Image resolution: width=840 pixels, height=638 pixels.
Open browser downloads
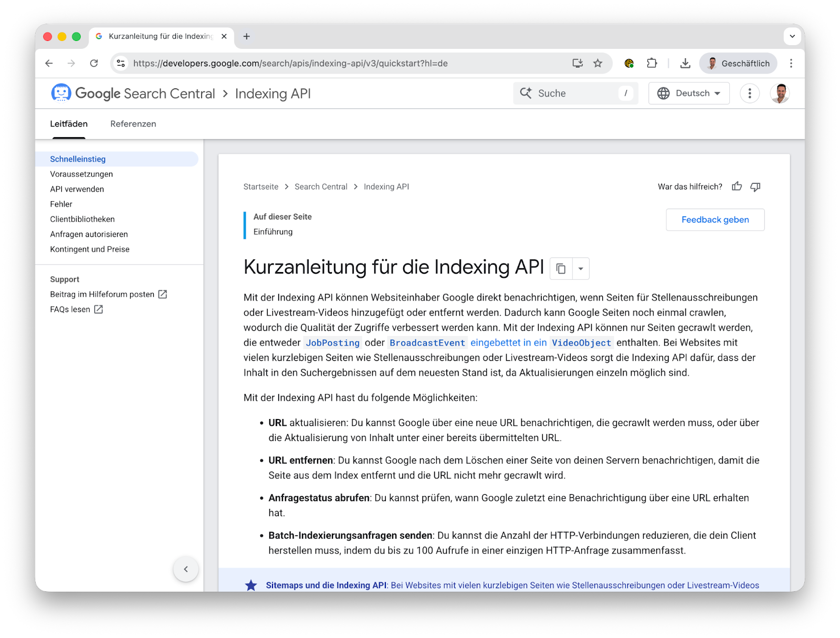point(685,64)
